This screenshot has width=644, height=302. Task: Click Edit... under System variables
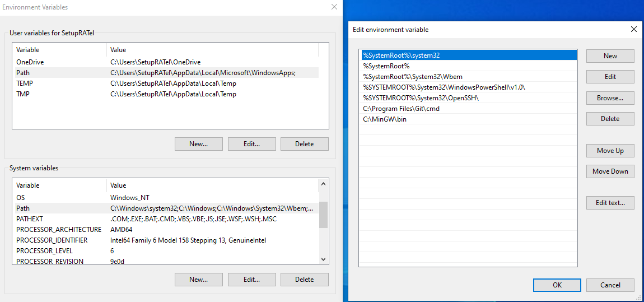251,280
